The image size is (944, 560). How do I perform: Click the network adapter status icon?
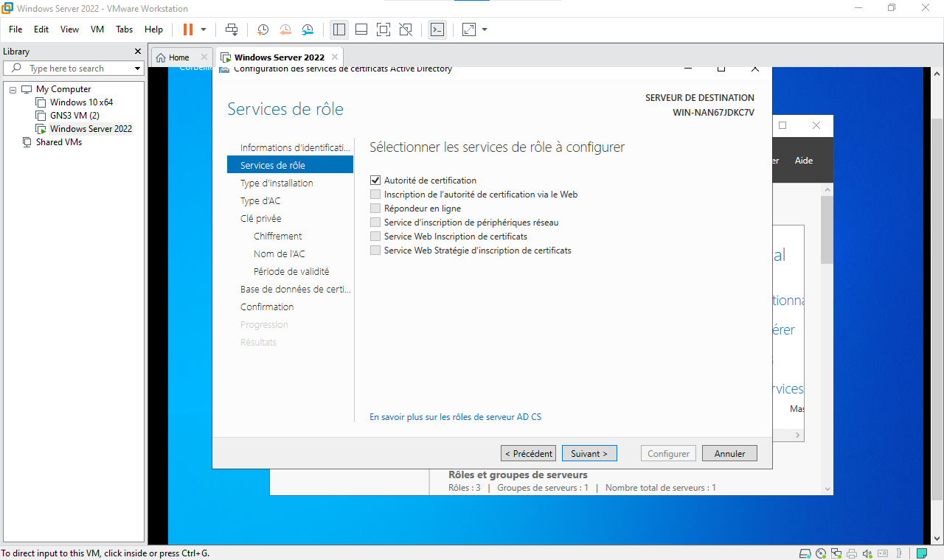click(837, 553)
